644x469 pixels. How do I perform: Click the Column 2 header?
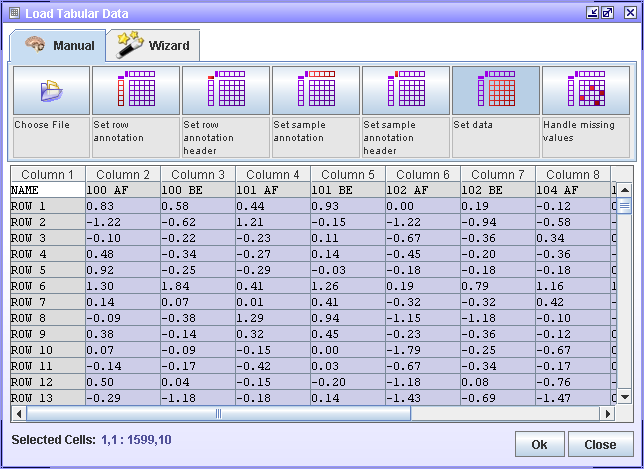(x=123, y=175)
